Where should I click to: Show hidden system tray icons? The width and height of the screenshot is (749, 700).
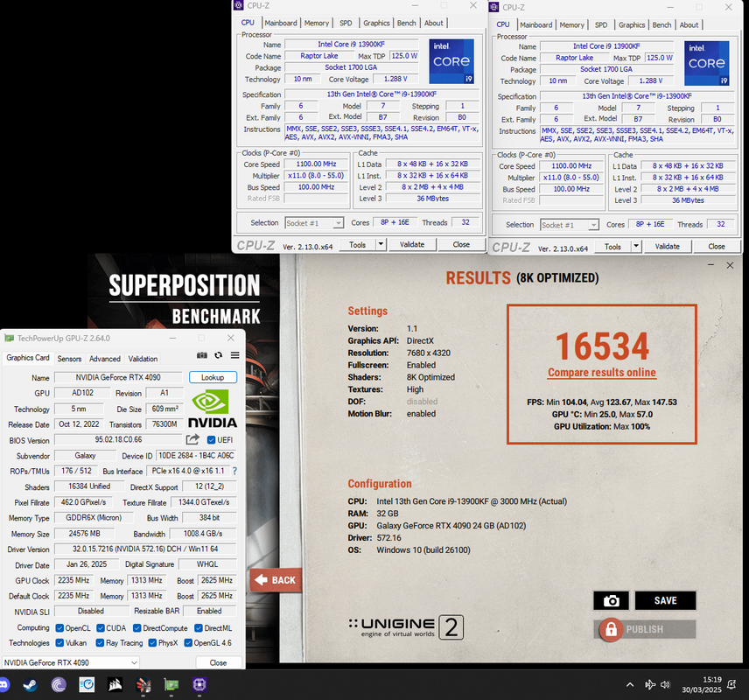pyautogui.click(x=630, y=685)
